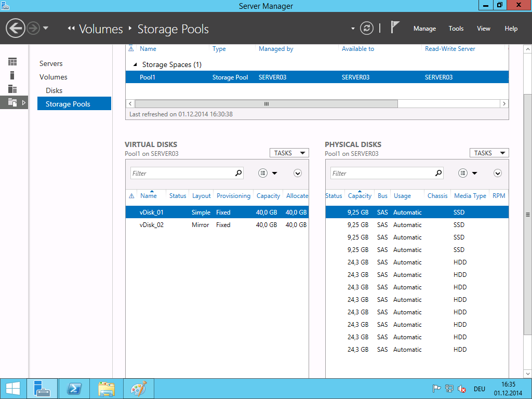Open the View menu
Image resolution: width=532 pixels, height=399 pixels.
pos(484,29)
